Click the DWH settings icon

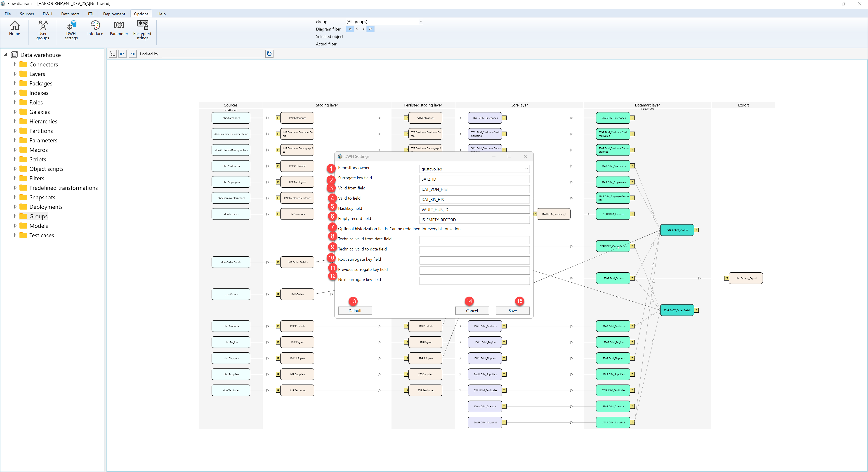(x=71, y=30)
